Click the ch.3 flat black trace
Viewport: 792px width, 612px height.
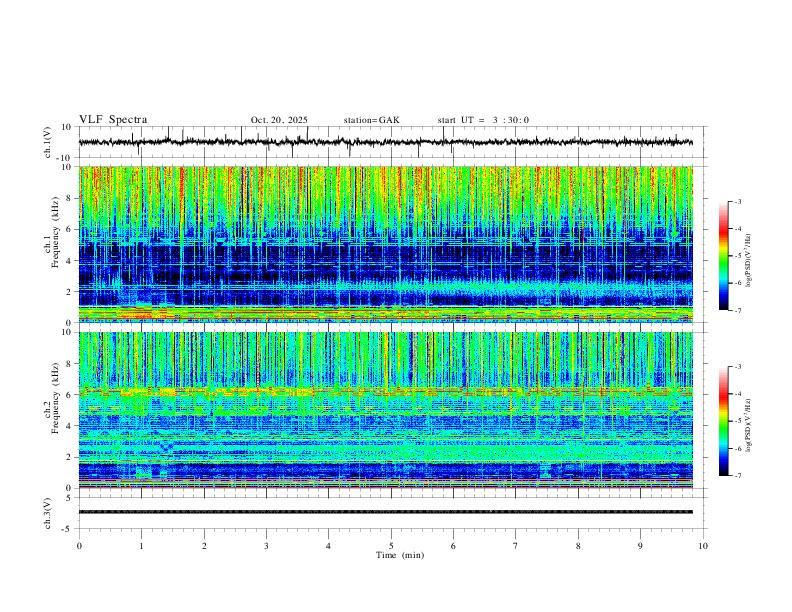385,512
